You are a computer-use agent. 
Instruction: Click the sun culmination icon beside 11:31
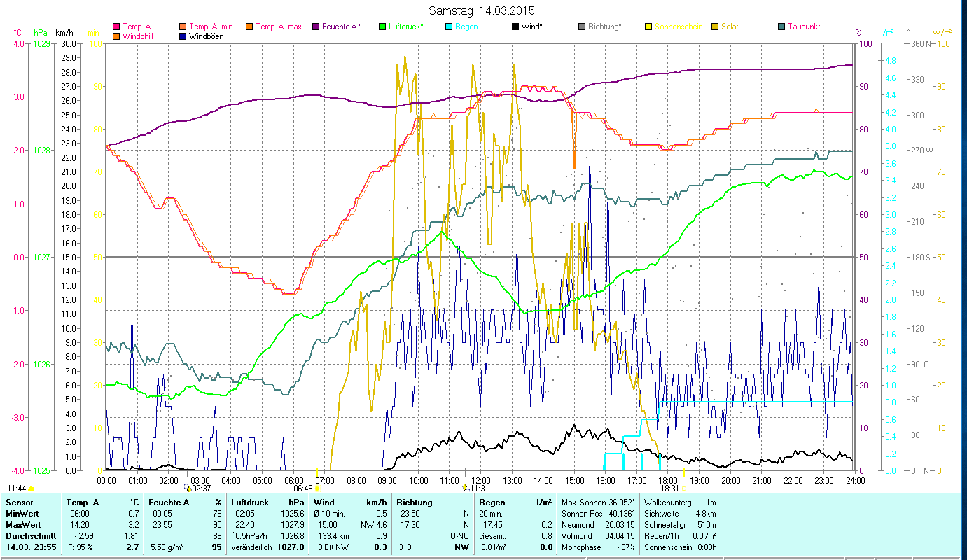click(x=465, y=488)
